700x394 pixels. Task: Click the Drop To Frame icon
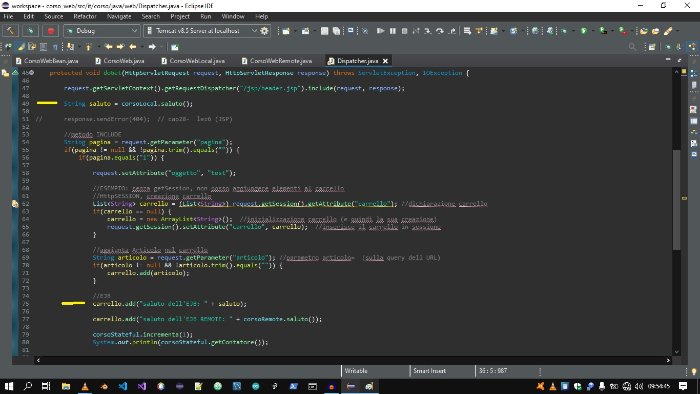click(467, 31)
